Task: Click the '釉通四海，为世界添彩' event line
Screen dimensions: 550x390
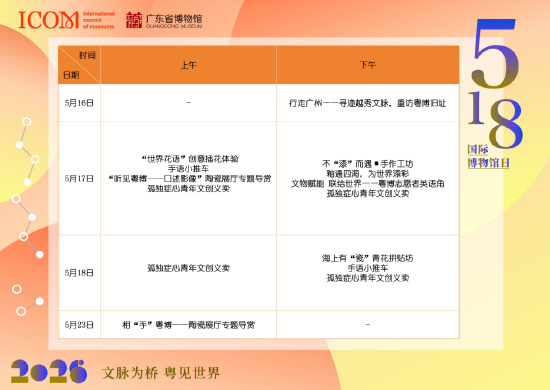Action: pyautogui.click(x=368, y=174)
